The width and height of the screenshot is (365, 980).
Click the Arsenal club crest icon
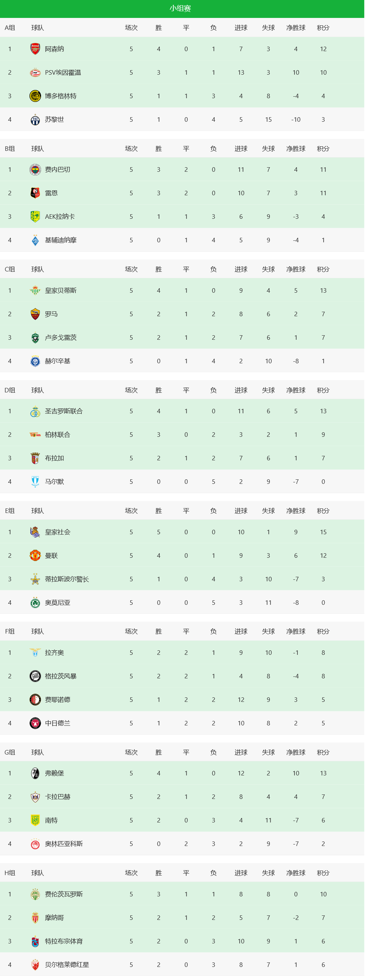point(35,49)
